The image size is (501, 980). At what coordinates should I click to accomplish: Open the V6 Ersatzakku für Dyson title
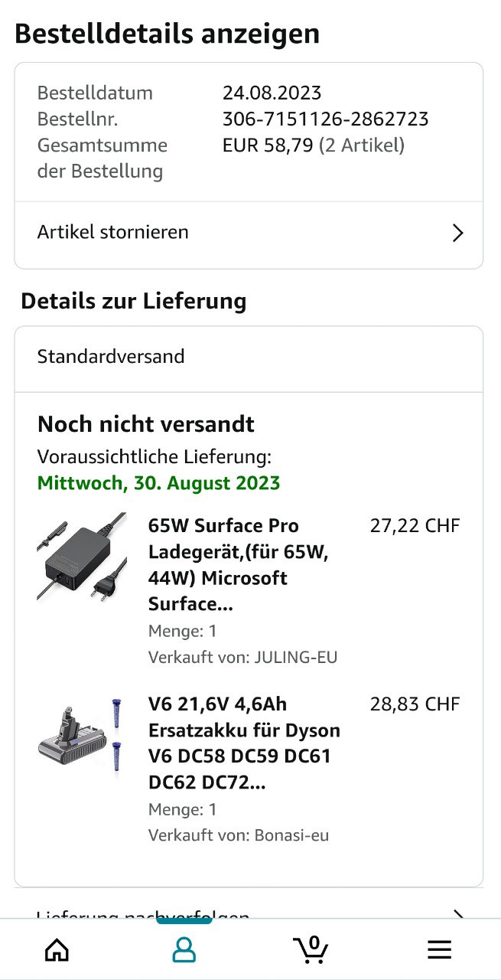coord(243,743)
